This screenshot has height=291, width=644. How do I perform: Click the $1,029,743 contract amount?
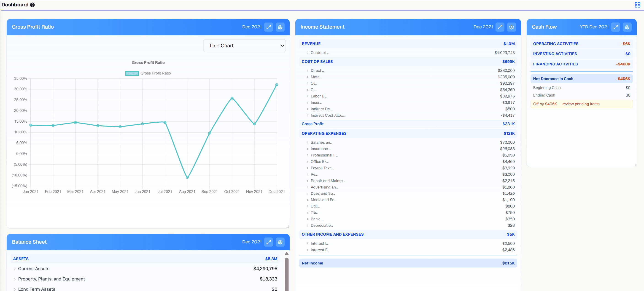point(504,53)
